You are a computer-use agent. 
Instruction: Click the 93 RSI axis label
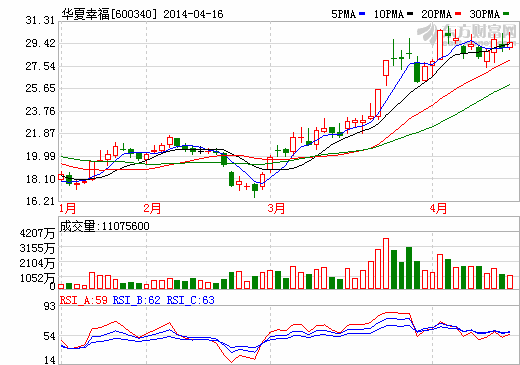pos(50,306)
